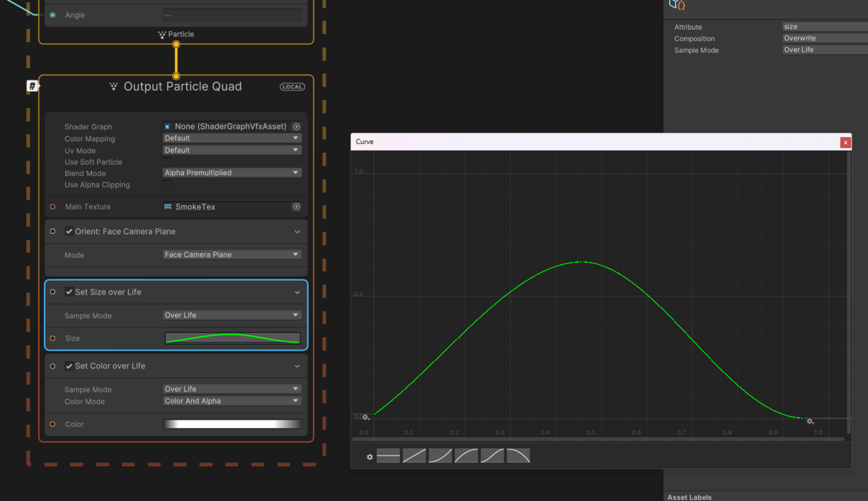Open the Main Texture object picker
The image size is (868, 501).
(x=297, y=207)
